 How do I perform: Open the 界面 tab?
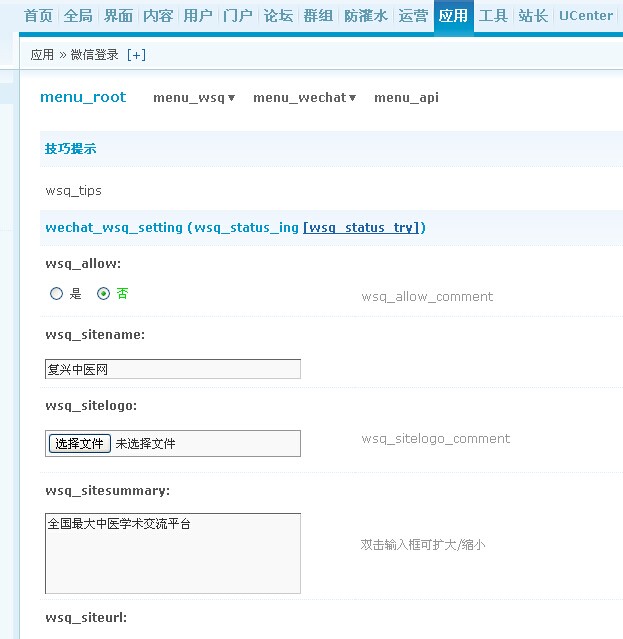[118, 16]
